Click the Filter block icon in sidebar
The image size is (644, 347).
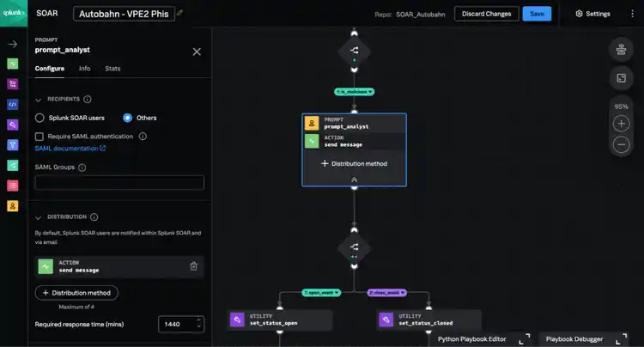coord(13,145)
